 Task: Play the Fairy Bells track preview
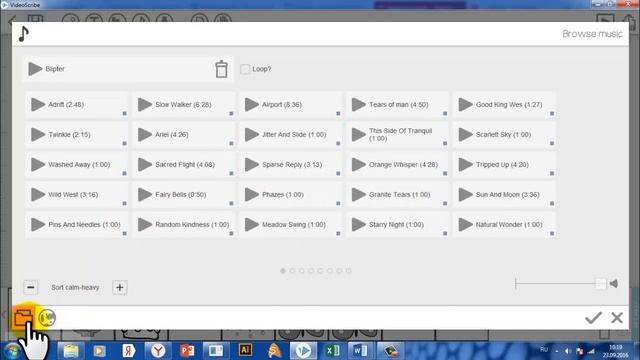click(145, 195)
